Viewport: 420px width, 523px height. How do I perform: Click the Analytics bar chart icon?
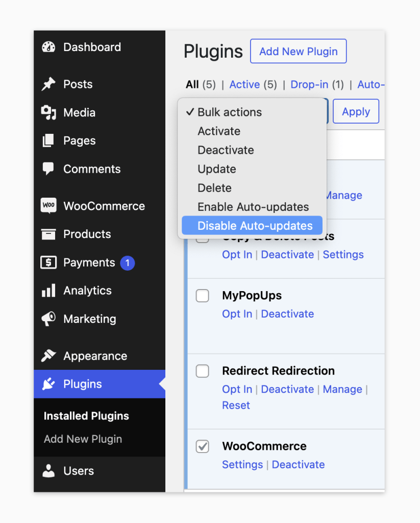pyautogui.click(x=48, y=291)
